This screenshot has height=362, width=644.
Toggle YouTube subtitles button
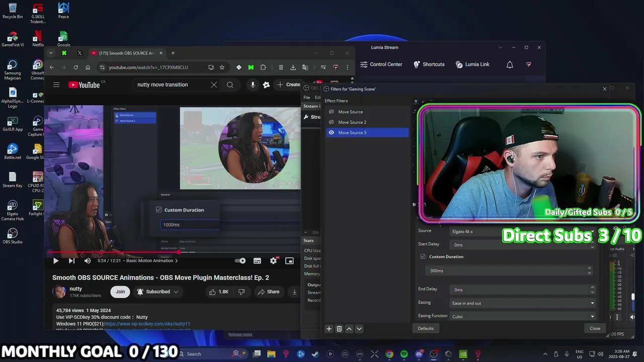[x=257, y=260]
